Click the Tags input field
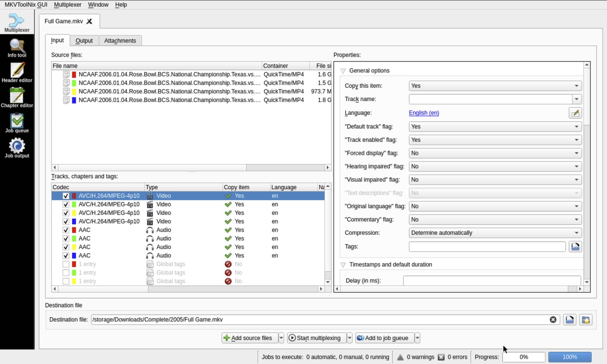 pyautogui.click(x=487, y=246)
